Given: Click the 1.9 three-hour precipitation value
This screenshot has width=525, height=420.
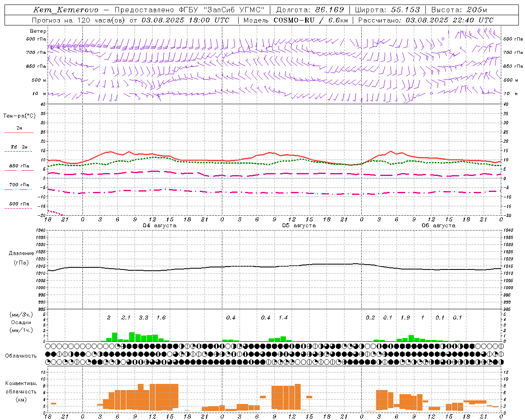Looking at the screenshot, I should coord(405,318).
